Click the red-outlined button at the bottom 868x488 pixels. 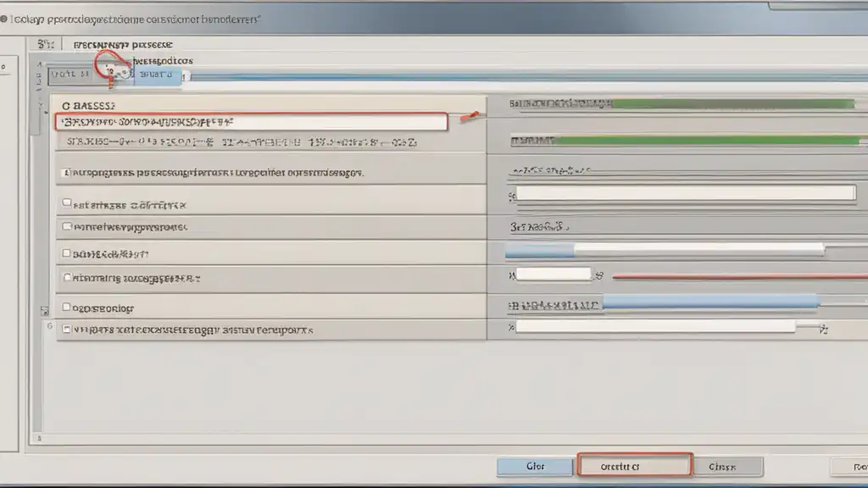634,465
